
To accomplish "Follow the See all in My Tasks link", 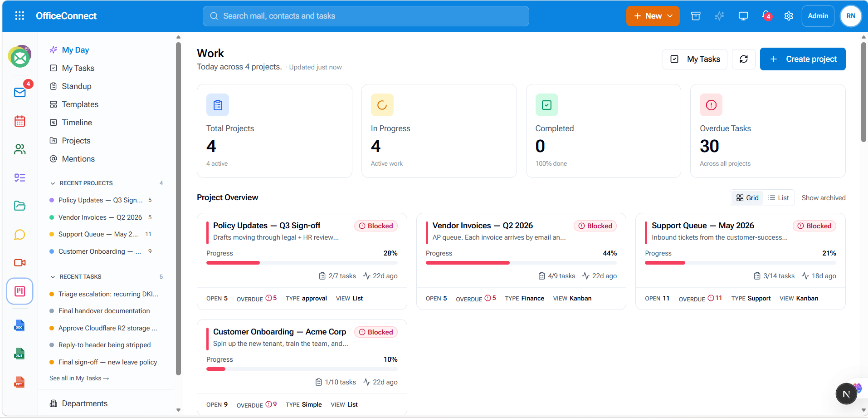I will tap(79, 378).
